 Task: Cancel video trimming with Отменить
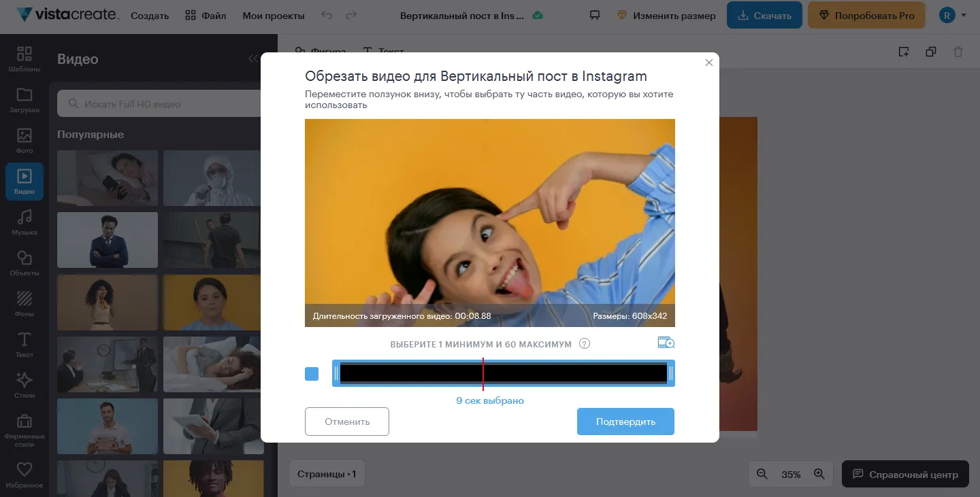coord(346,421)
